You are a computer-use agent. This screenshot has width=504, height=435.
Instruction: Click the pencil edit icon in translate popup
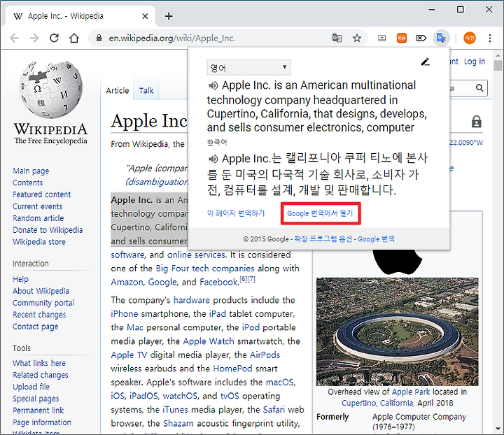pyautogui.click(x=426, y=62)
